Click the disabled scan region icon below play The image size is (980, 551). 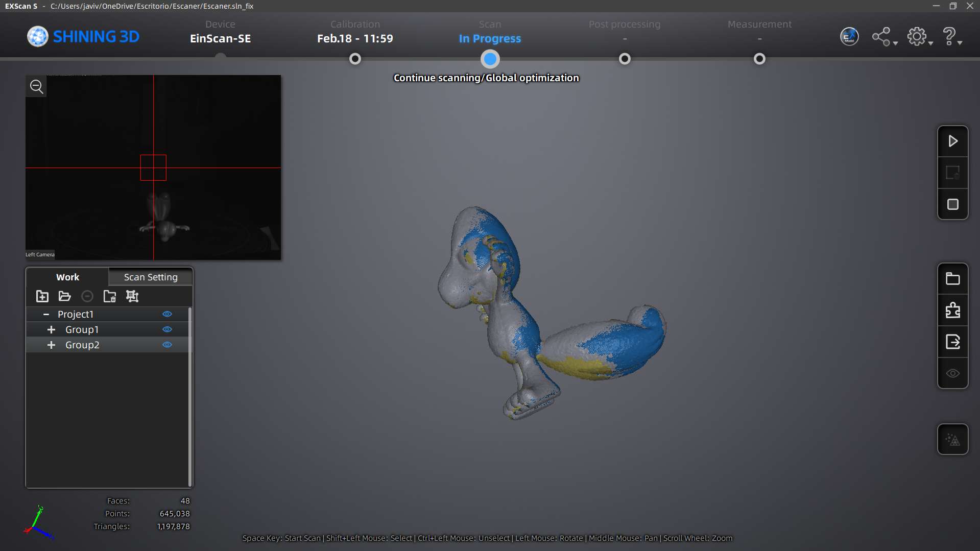pyautogui.click(x=953, y=173)
